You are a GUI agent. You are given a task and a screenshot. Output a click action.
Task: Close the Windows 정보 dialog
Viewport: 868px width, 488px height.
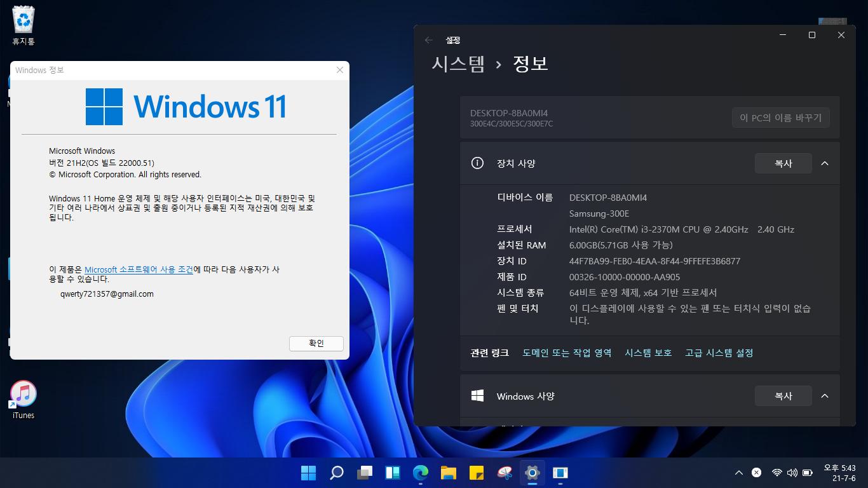[340, 70]
